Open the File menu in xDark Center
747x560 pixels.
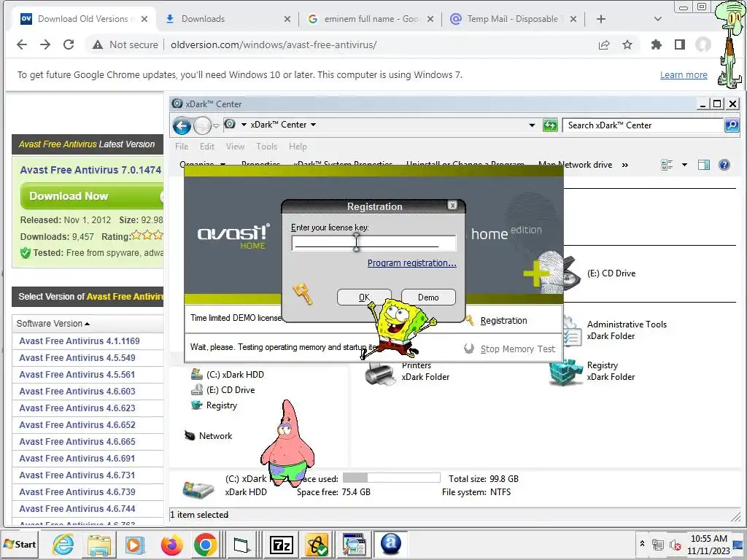tap(182, 147)
